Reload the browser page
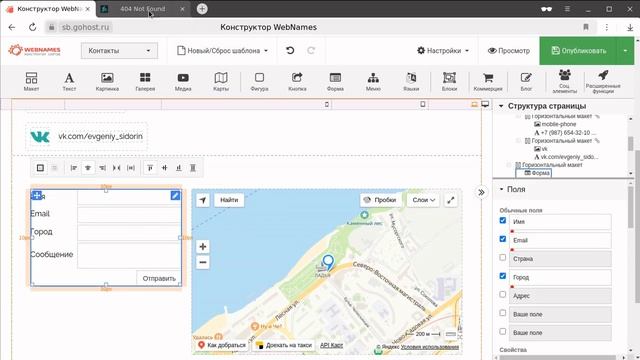 [x=32, y=27]
